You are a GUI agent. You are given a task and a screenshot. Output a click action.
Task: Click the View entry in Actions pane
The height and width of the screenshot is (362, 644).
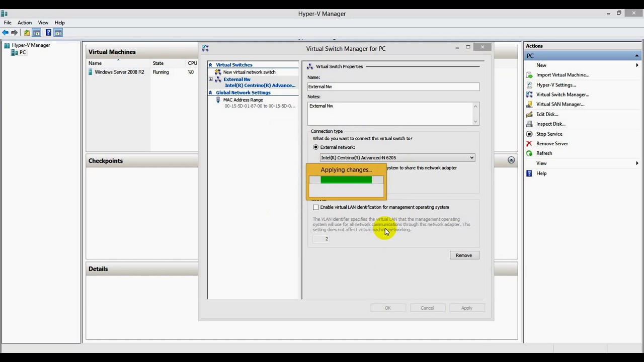click(541, 163)
